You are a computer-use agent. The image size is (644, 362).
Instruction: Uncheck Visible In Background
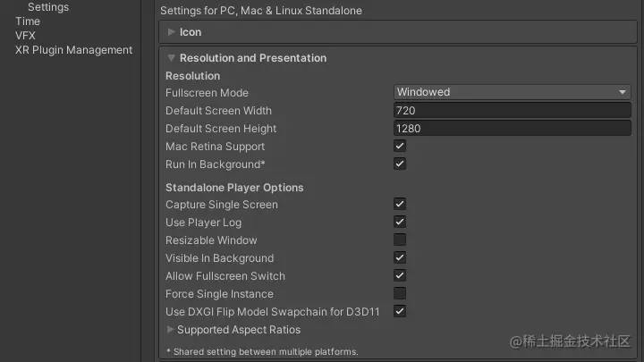[400, 258]
